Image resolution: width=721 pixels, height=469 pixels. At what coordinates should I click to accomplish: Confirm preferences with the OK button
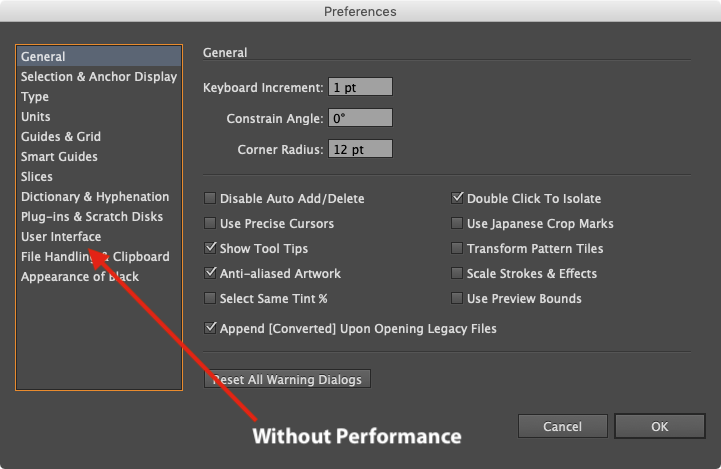[659, 426]
